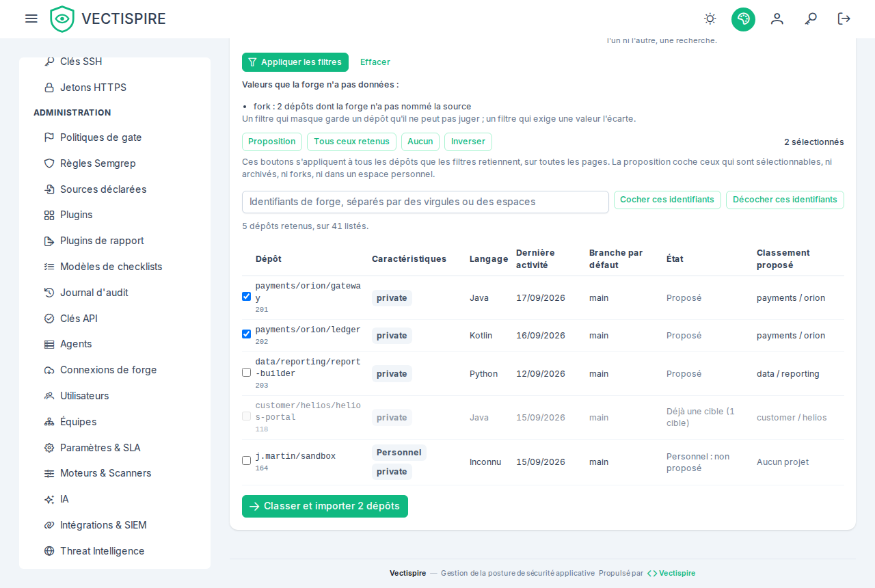The width and height of the screenshot is (875, 588).
Task: Click the IA sparkle icon
Action: (49, 499)
